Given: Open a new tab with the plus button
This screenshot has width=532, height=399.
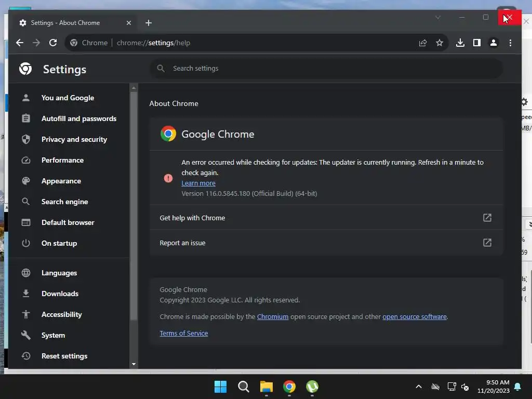Looking at the screenshot, I should [x=148, y=23].
